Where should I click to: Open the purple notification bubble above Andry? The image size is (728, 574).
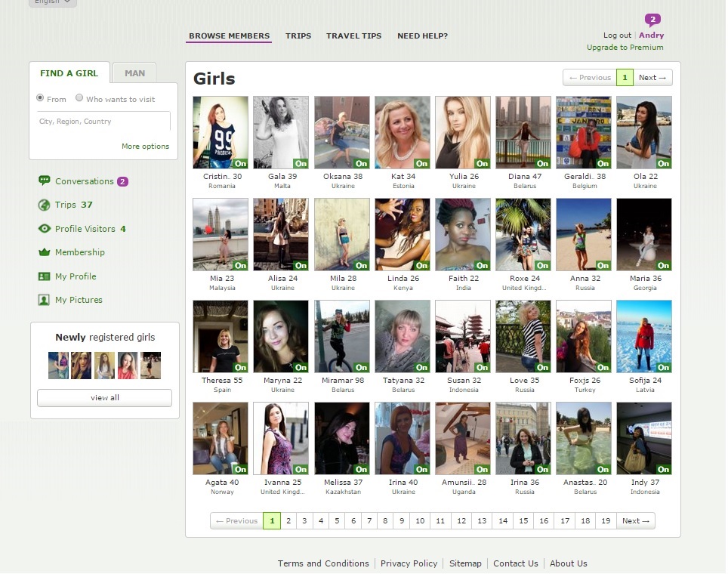(652, 20)
